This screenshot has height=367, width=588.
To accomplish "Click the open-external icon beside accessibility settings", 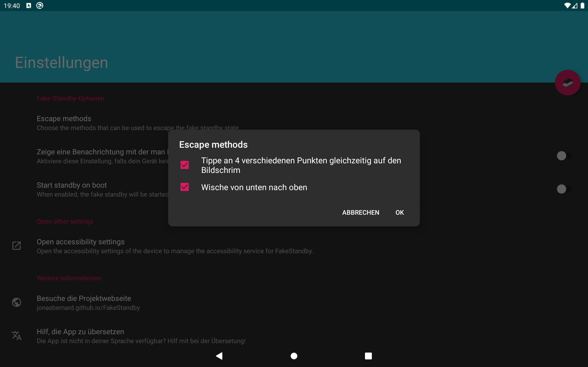I will pos(17,246).
